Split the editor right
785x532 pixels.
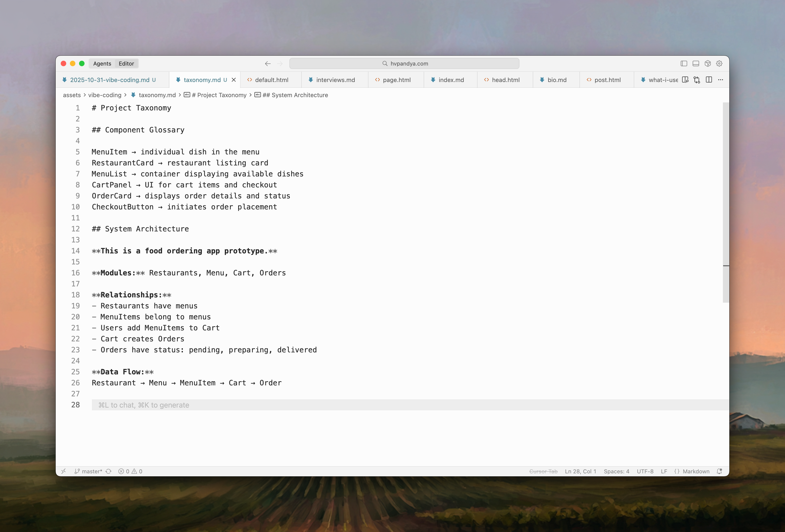pyautogui.click(x=709, y=80)
